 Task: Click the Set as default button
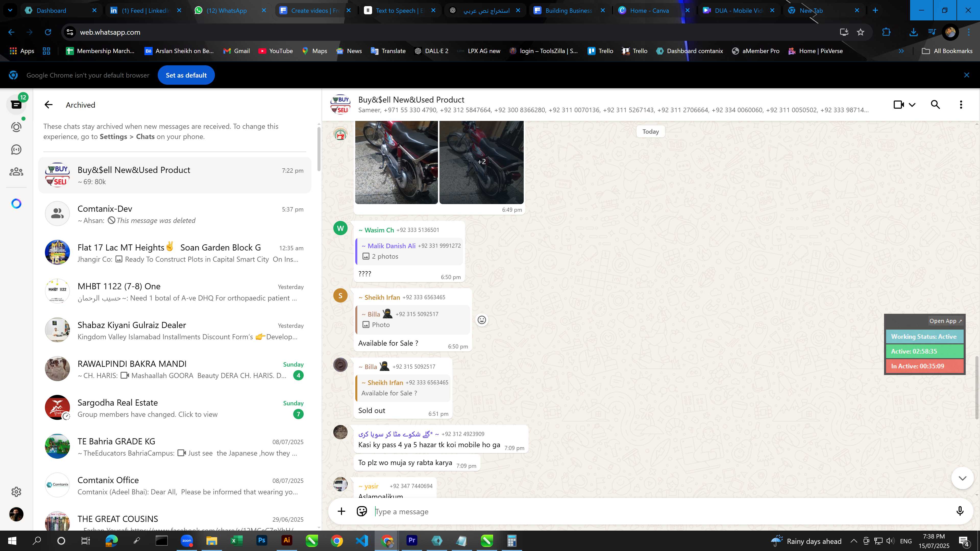186,75
